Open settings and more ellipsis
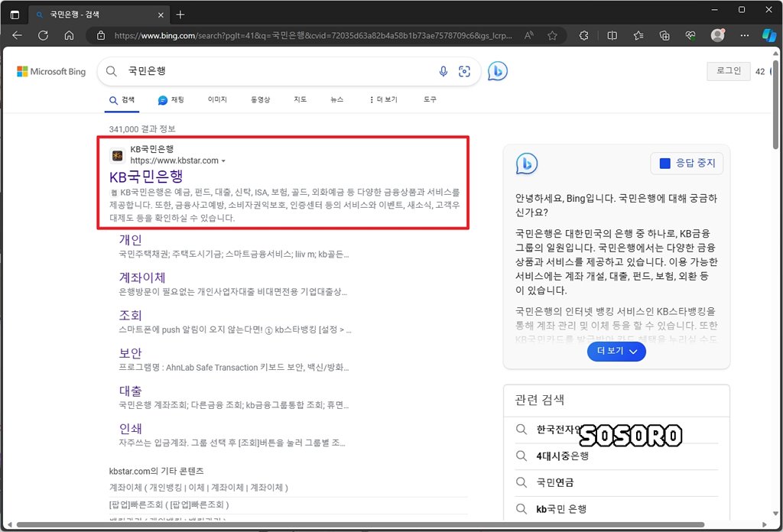The width and height of the screenshot is (783, 532). coord(744,35)
